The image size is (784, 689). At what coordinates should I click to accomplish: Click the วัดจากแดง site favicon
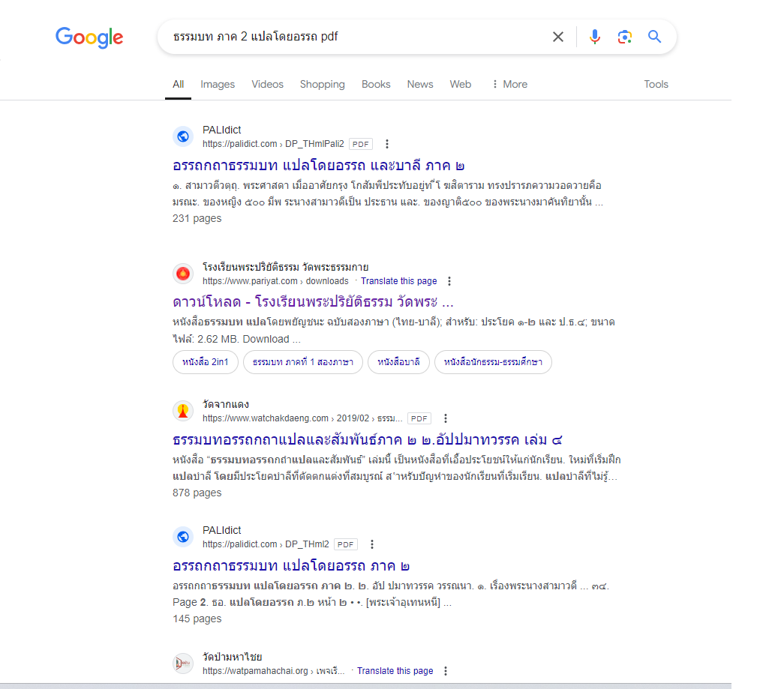pyautogui.click(x=183, y=411)
